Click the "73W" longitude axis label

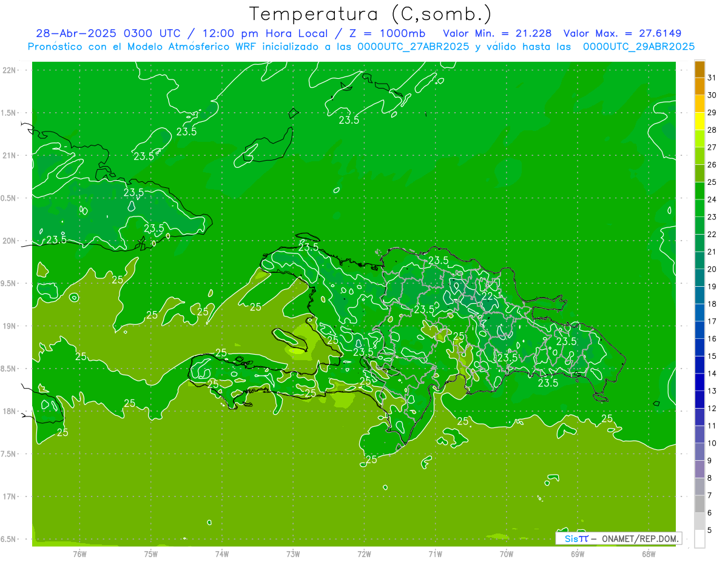[293, 554]
